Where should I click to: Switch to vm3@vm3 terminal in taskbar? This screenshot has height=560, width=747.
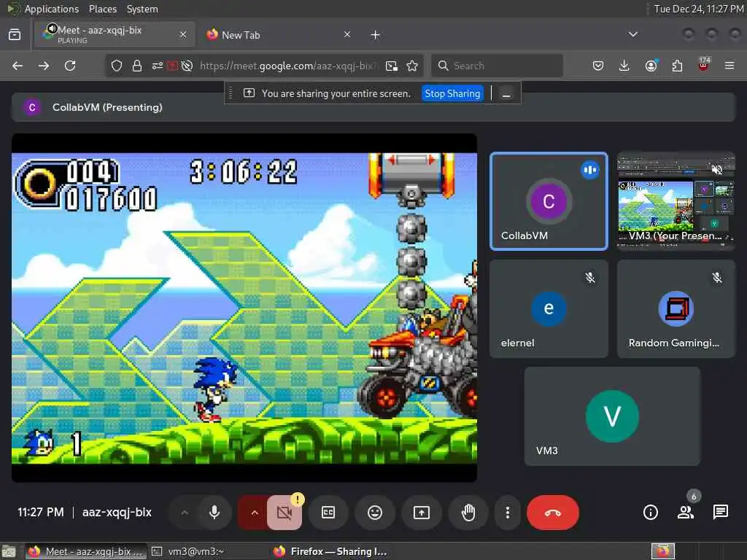188,551
